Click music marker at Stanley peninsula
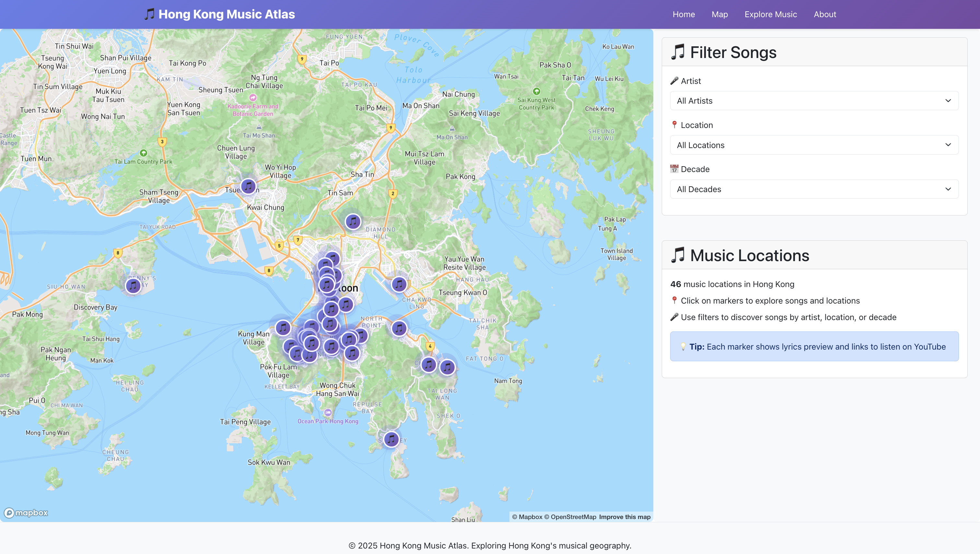Viewport: 980px width, 554px height. pyautogui.click(x=391, y=439)
